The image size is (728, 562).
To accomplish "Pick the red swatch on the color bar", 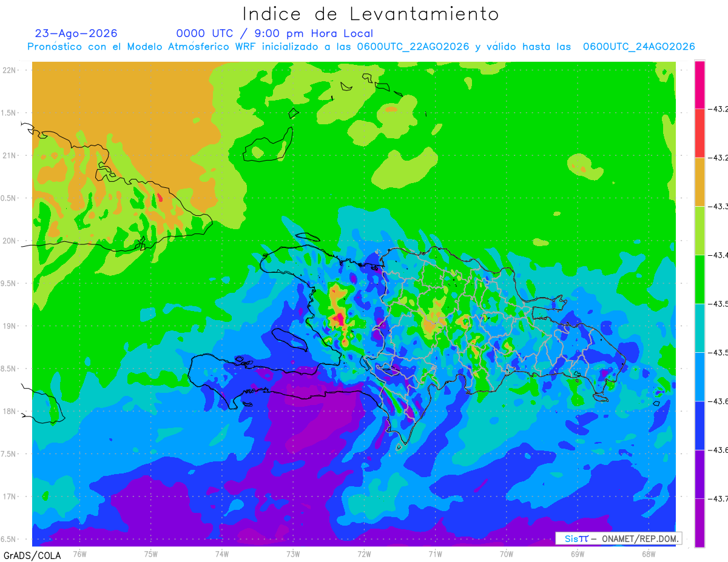I will coord(699,133).
